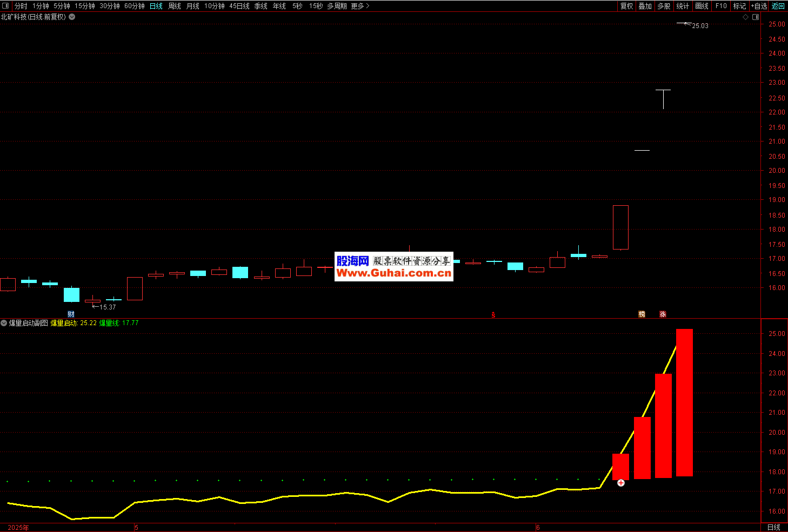
Task: Expand the 爆量启动副图 indicator menu
Action: [4, 323]
